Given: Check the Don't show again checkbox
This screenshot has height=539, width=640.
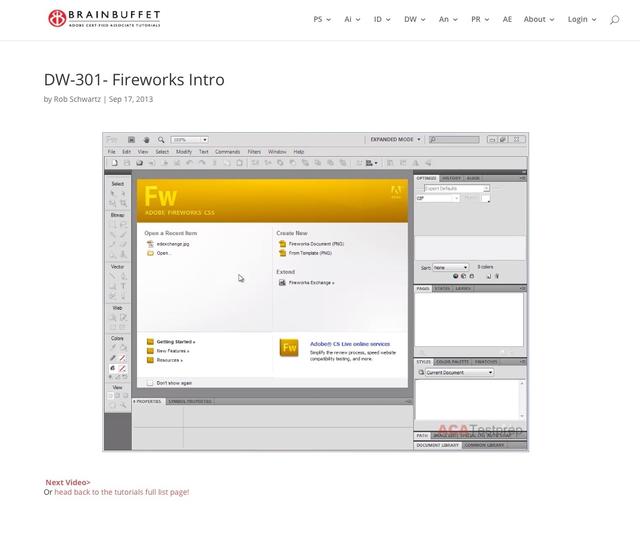Looking at the screenshot, I should [150, 383].
